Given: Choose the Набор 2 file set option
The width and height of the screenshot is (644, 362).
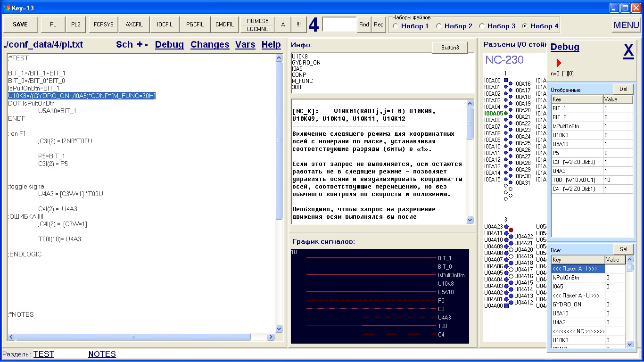Looking at the screenshot, I should click(439, 26).
